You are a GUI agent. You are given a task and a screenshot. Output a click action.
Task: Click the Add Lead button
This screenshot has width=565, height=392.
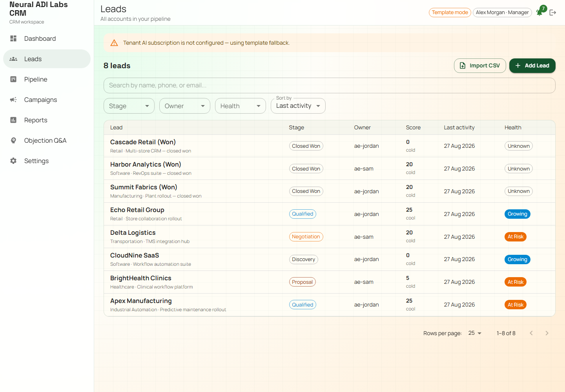tap(532, 65)
